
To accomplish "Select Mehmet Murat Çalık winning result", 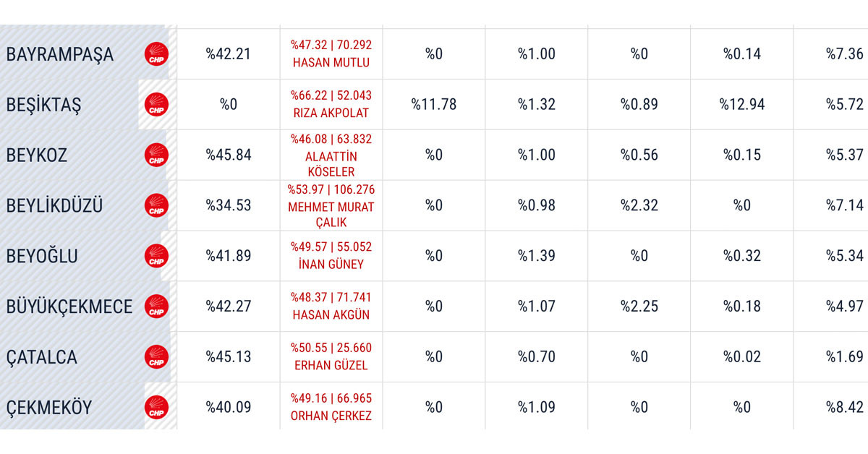I will click(331, 206).
